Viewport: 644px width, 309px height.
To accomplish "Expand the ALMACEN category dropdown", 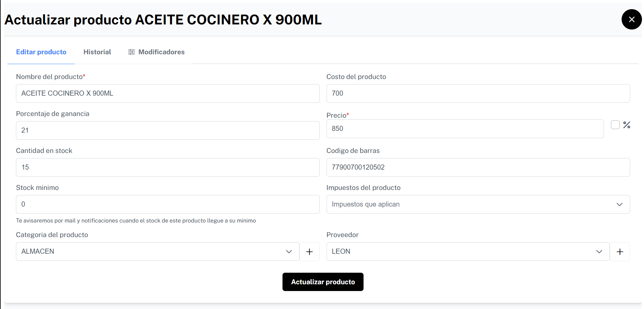I will click(157, 251).
